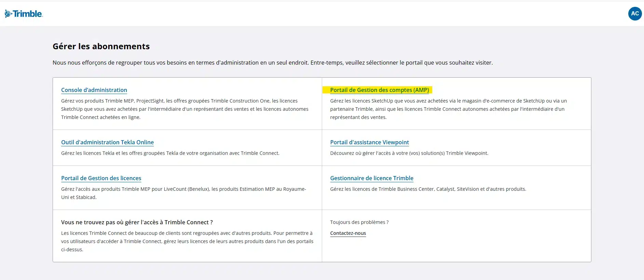This screenshot has width=644, height=280.
Task: Open Portail de Gestion des comptes (AMP)
Action: pos(379,90)
